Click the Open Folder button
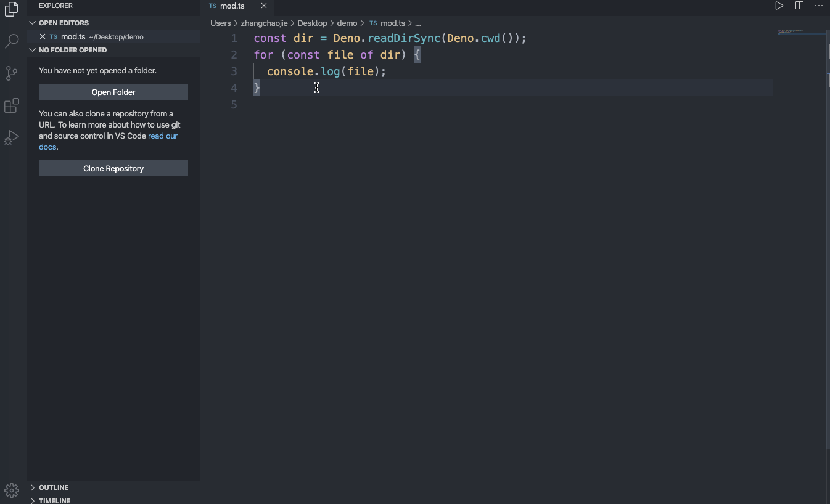Image resolution: width=830 pixels, height=504 pixels. click(x=113, y=92)
